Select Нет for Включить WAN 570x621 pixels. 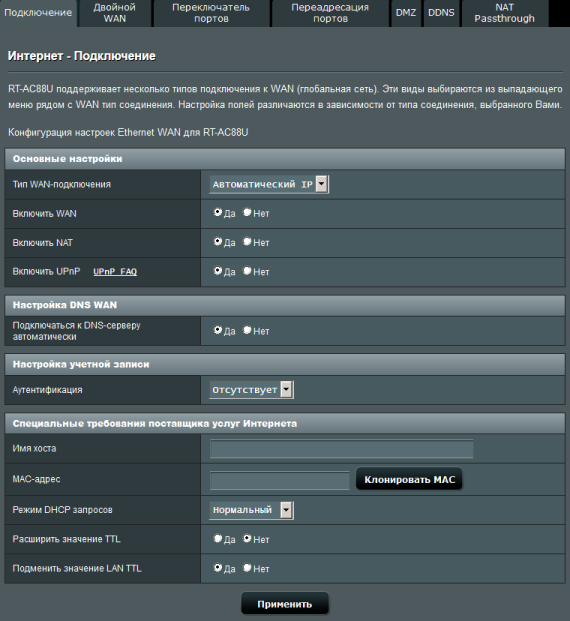pos(247,213)
